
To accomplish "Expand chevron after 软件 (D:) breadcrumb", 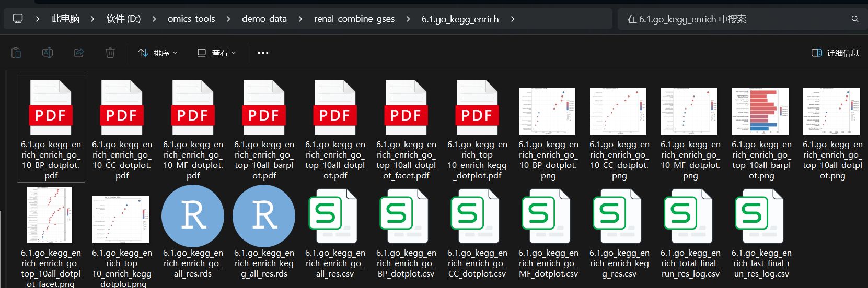I will (154, 19).
